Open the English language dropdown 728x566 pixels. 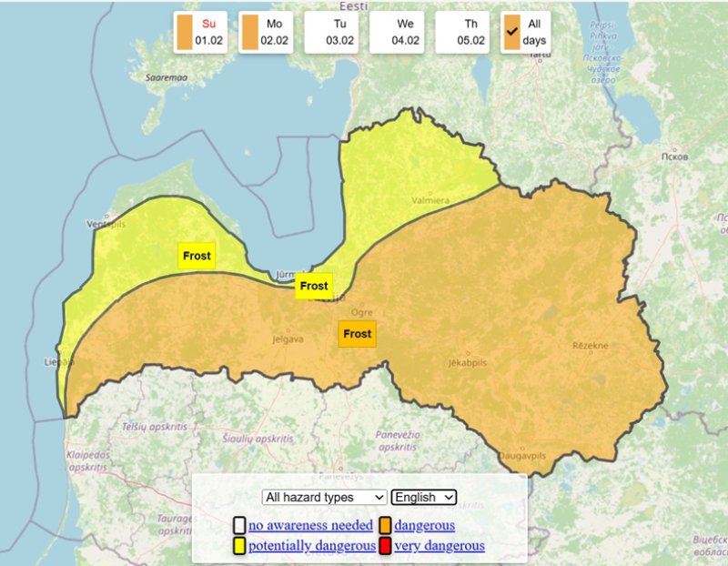point(423,497)
